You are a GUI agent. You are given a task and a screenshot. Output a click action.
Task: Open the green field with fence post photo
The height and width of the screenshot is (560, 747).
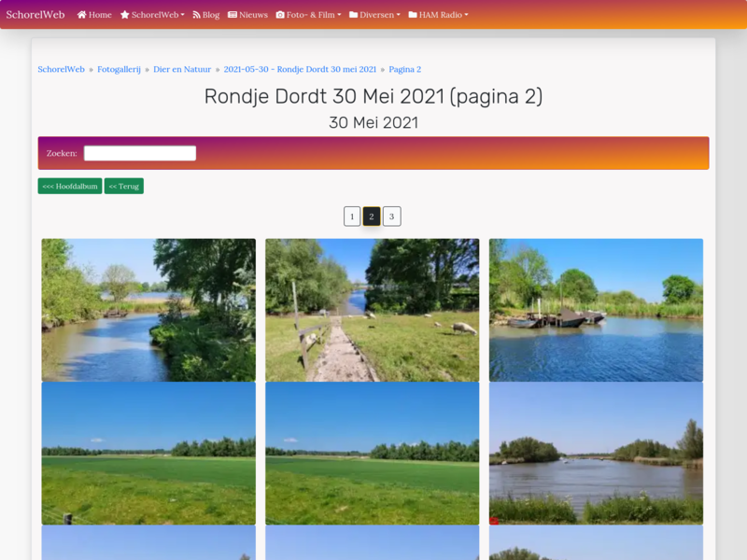click(148, 454)
